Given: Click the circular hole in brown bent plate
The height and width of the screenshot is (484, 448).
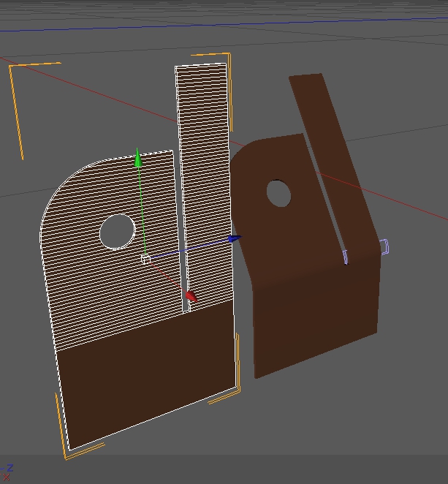Looking at the screenshot, I should click(278, 194).
